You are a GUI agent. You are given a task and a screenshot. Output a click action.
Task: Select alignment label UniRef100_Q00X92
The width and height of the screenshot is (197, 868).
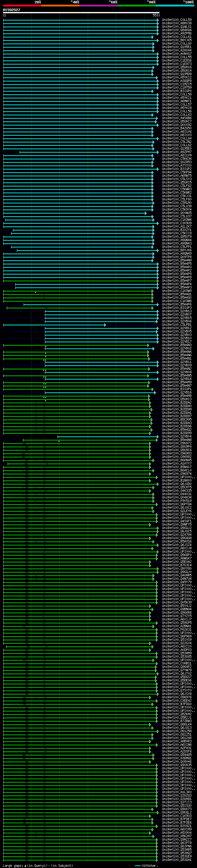point(176,125)
